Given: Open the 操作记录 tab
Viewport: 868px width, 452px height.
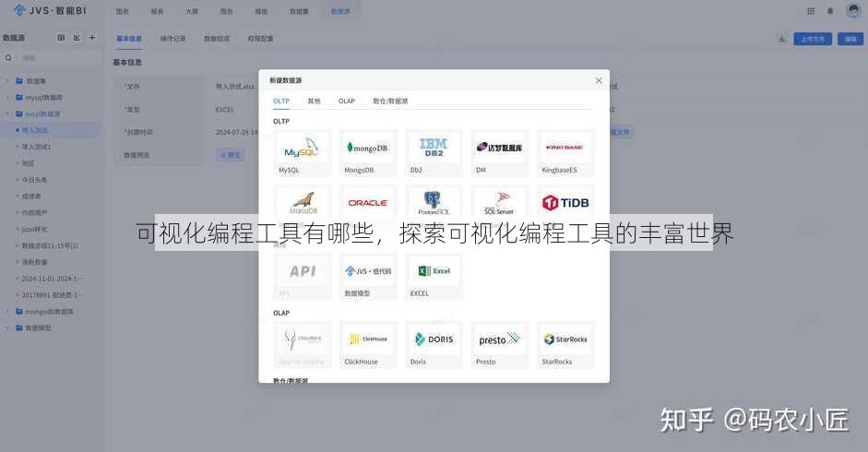Looking at the screenshot, I should tap(172, 39).
